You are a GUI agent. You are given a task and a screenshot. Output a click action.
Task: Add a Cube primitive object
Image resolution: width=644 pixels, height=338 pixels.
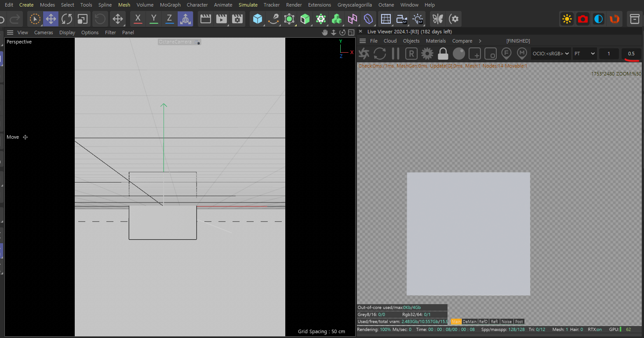point(258,19)
